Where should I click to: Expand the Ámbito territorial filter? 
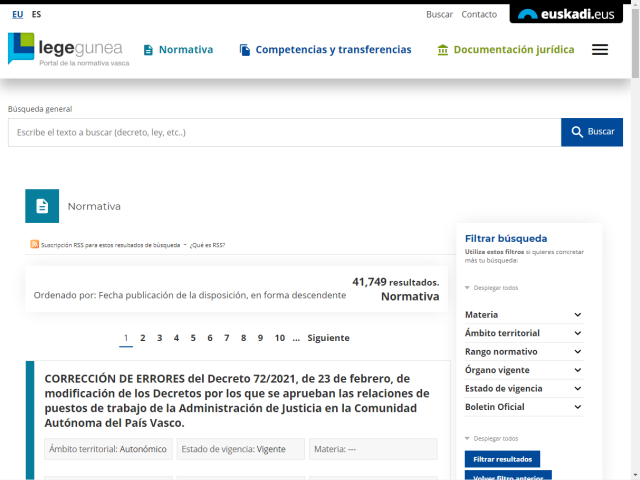coord(524,333)
